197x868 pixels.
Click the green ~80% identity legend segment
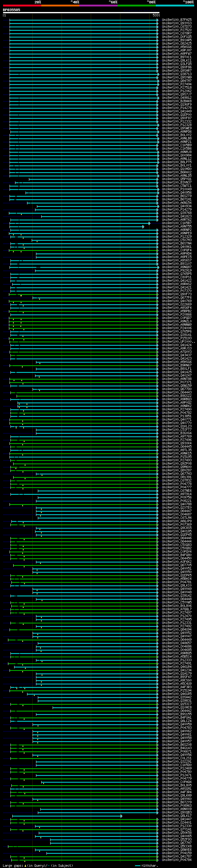137,6
